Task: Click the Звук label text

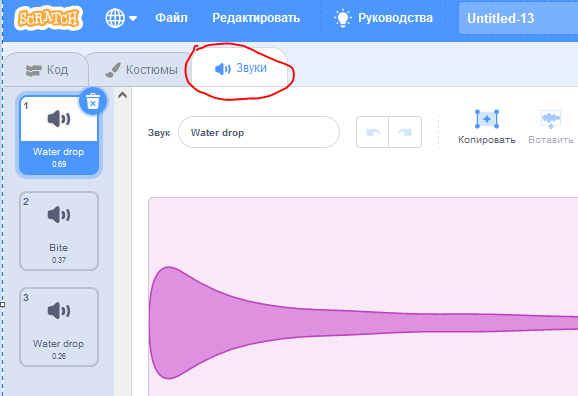Action: click(x=159, y=133)
